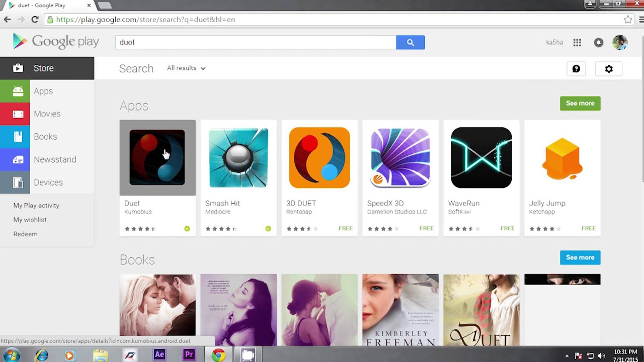Click FREE price on SpeedX 3D
The image size is (644, 362).
427,228
